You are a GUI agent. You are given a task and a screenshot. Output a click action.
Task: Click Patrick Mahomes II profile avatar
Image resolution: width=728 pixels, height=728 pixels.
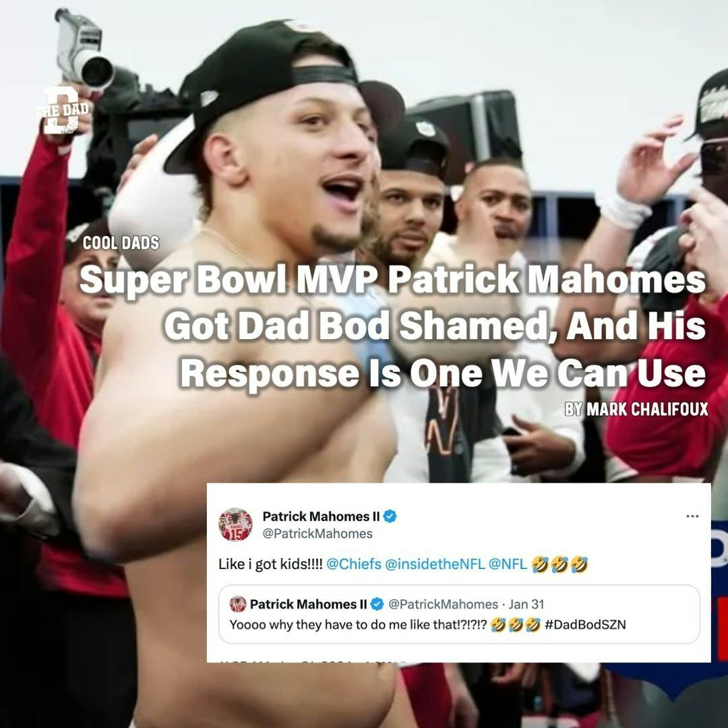click(235, 524)
